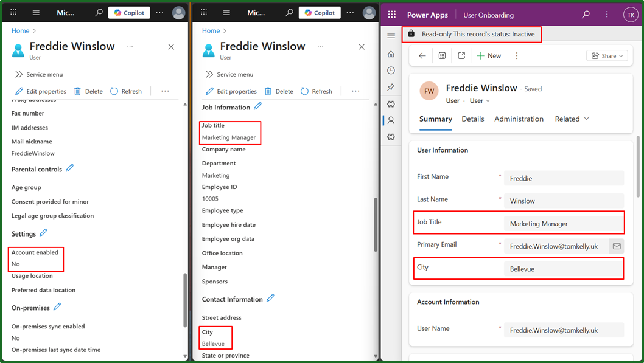Click Edit properties in the left panel
644x363 pixels.
point(41,91)
